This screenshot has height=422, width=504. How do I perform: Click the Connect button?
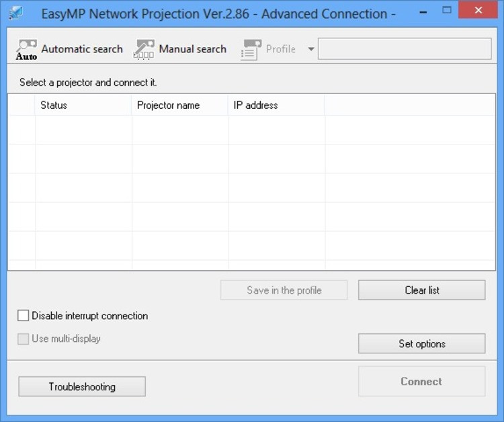422,382
